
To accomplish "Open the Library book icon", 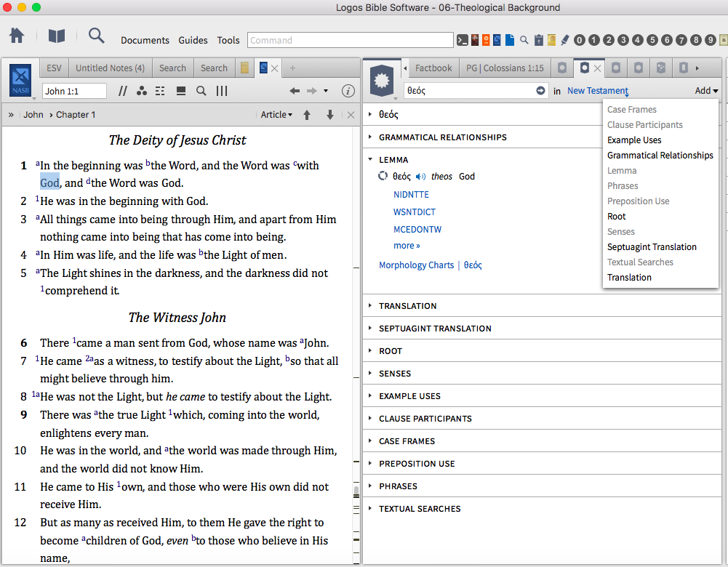I will pos(57,36).
